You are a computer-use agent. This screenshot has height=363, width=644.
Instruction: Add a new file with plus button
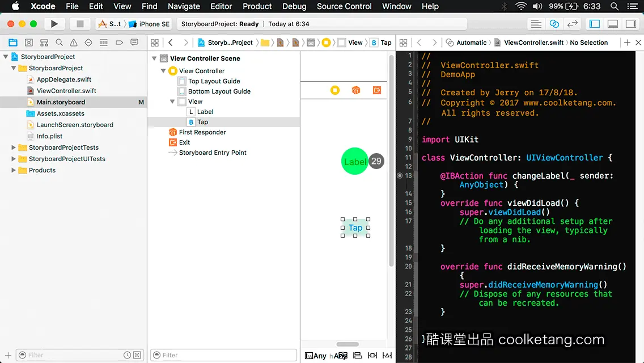(8, 355)
